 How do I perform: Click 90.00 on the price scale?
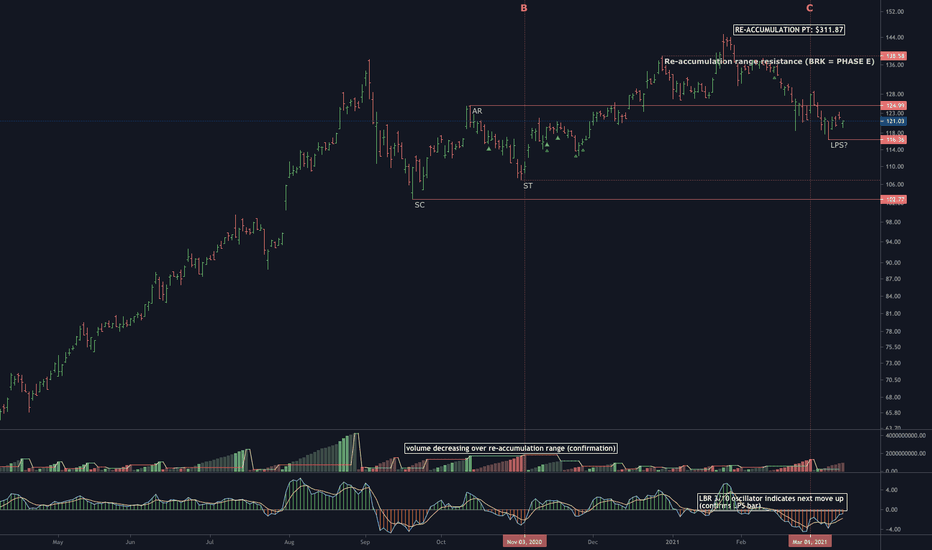893,263
